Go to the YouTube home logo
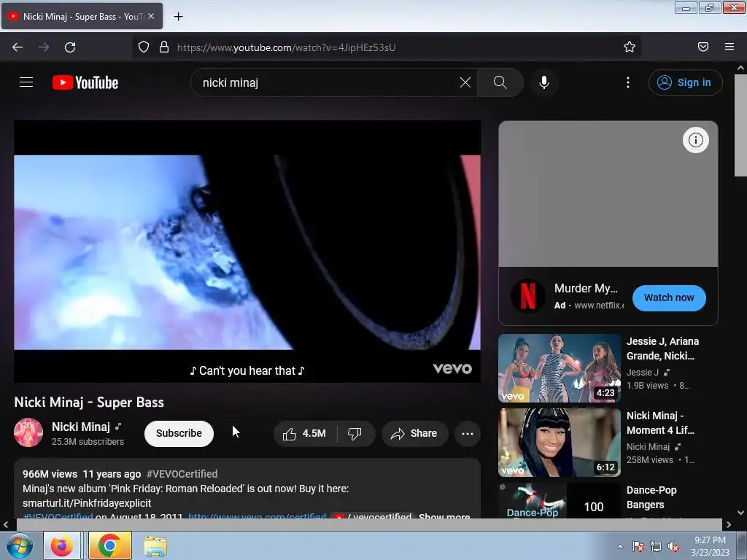747x560 pixels. (85, 82)
